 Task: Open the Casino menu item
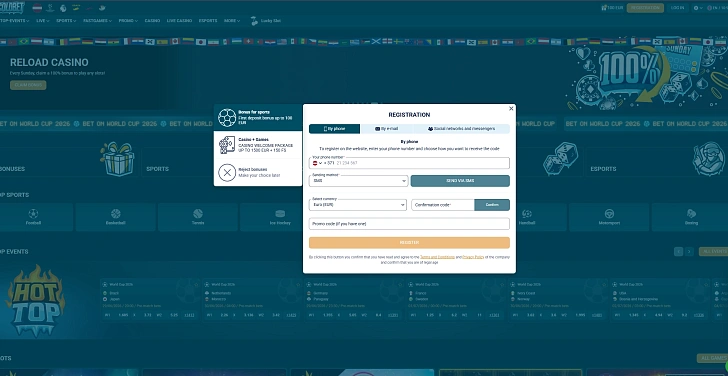tap(152, 21)
